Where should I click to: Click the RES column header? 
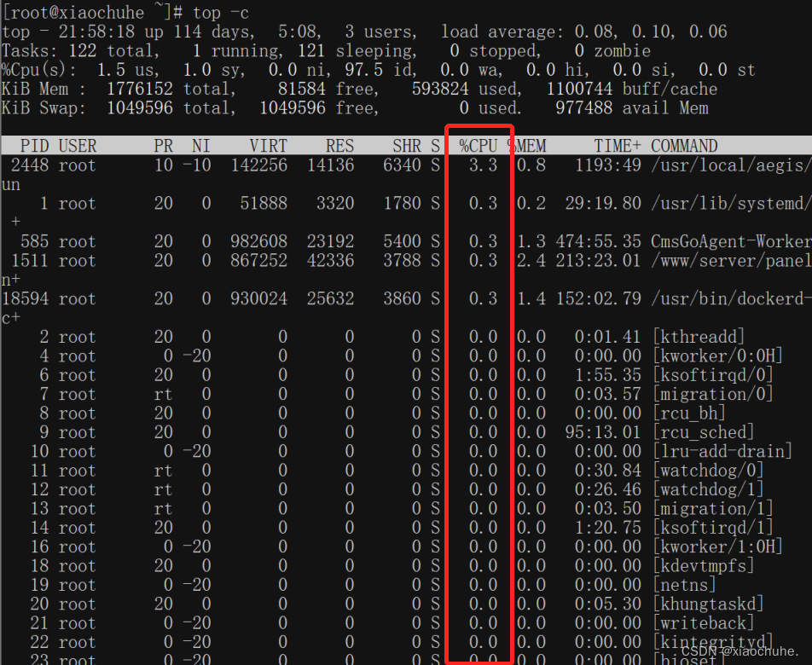point(339,146)
